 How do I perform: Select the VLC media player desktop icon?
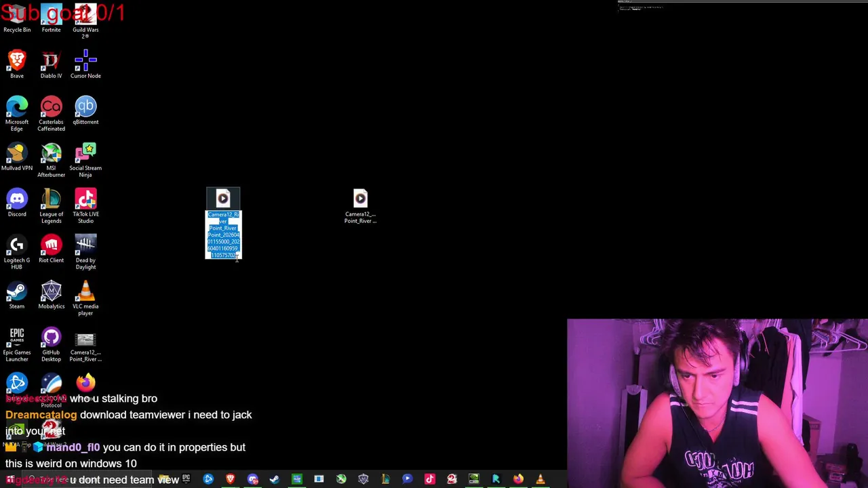[x=85, y=298]
